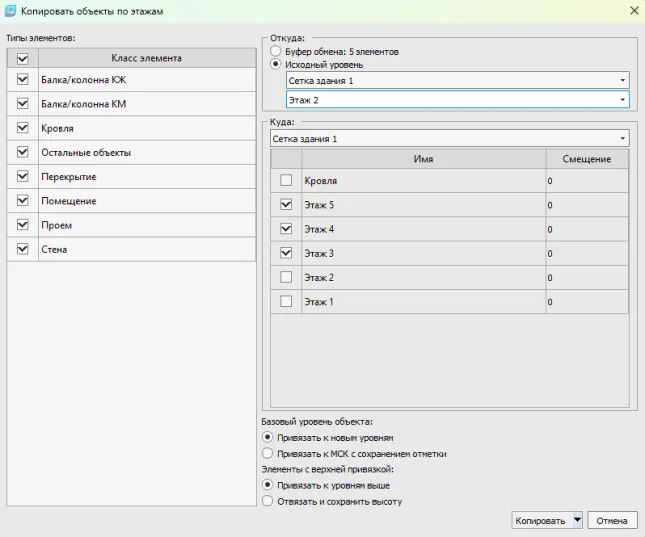Enable the Кровля destination level checkbox
This screenshot has height=537, width=645.
coord(287,181)
